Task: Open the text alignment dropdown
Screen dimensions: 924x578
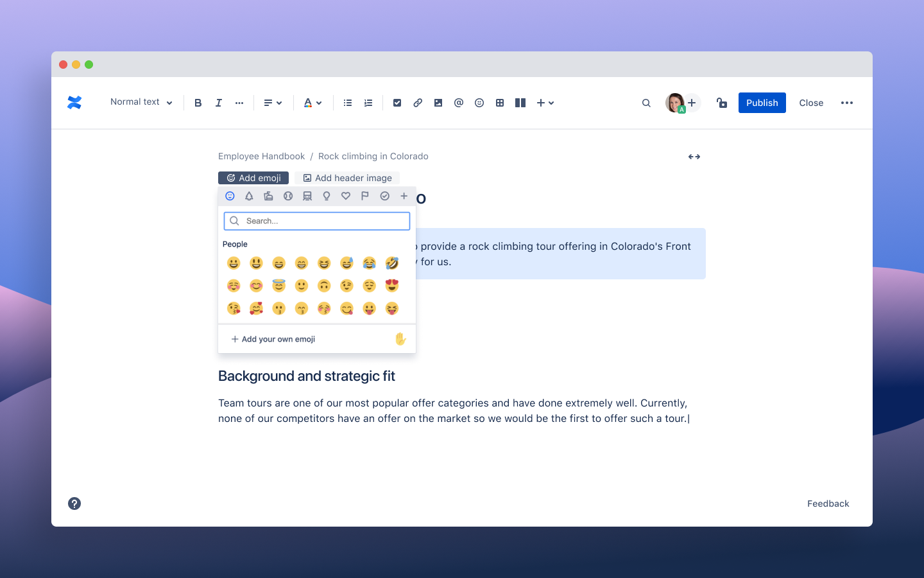Action: [x=273, y=103]
